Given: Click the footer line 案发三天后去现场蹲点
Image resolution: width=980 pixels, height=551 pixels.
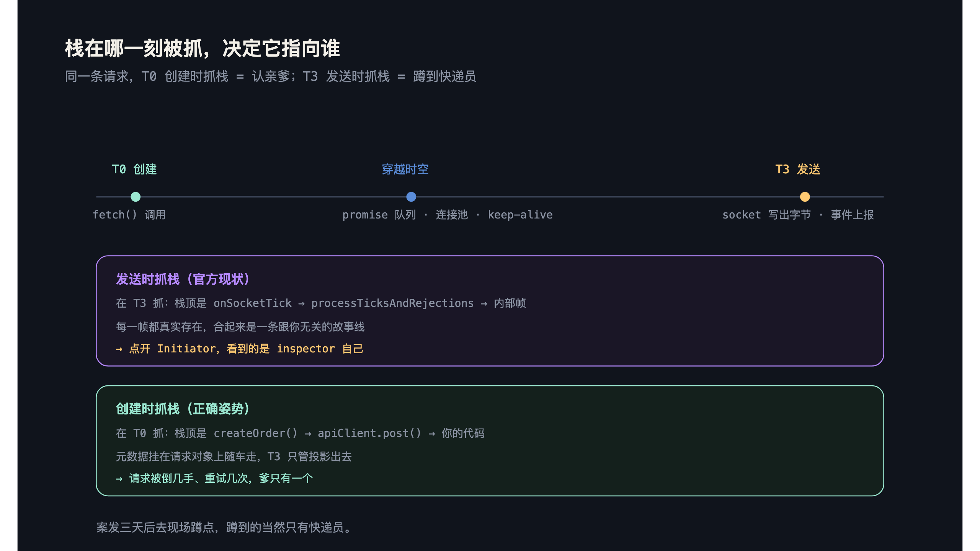Looking at the screenshot, I should 224,527.
